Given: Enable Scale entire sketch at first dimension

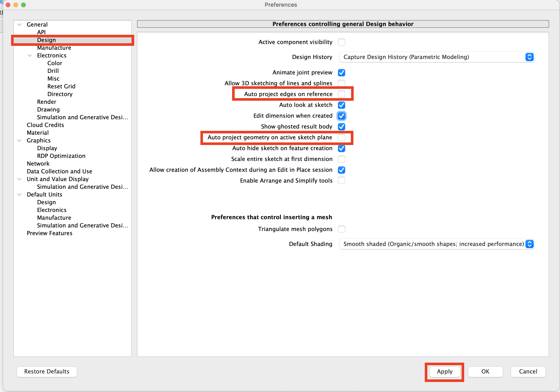Looking at the screenshot, I should [x=342, y=159].
